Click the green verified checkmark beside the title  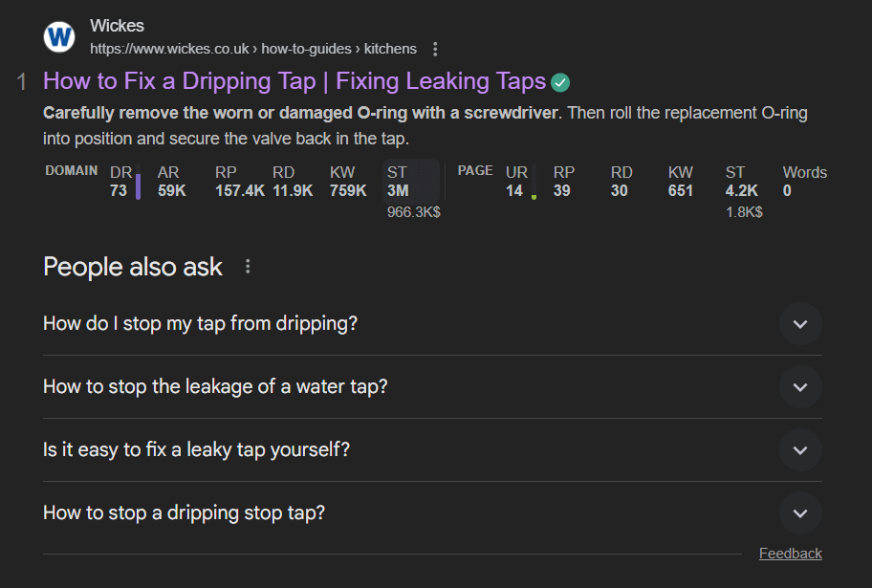click(560, 81)
